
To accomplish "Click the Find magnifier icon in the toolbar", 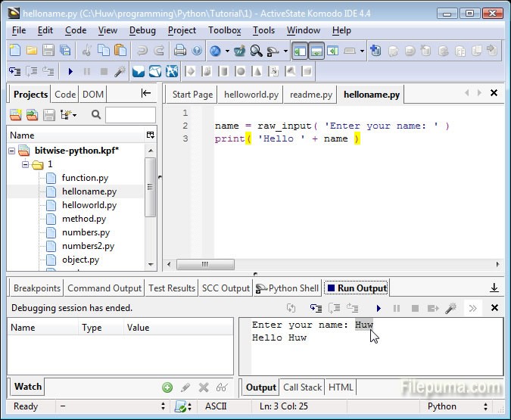I will (256, 51).
